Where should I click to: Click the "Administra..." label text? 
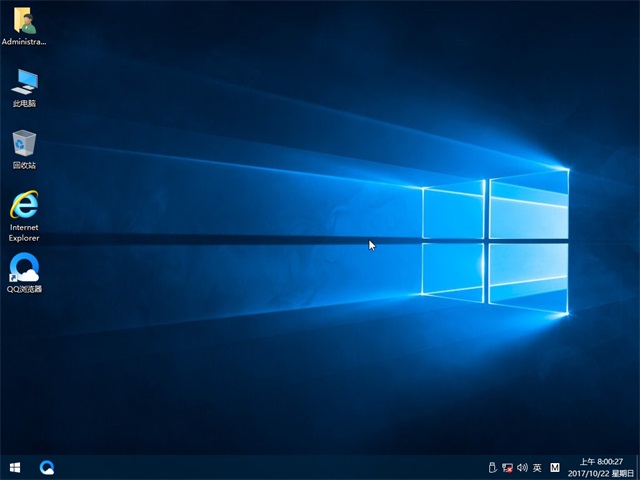click(x=24, y=42)
